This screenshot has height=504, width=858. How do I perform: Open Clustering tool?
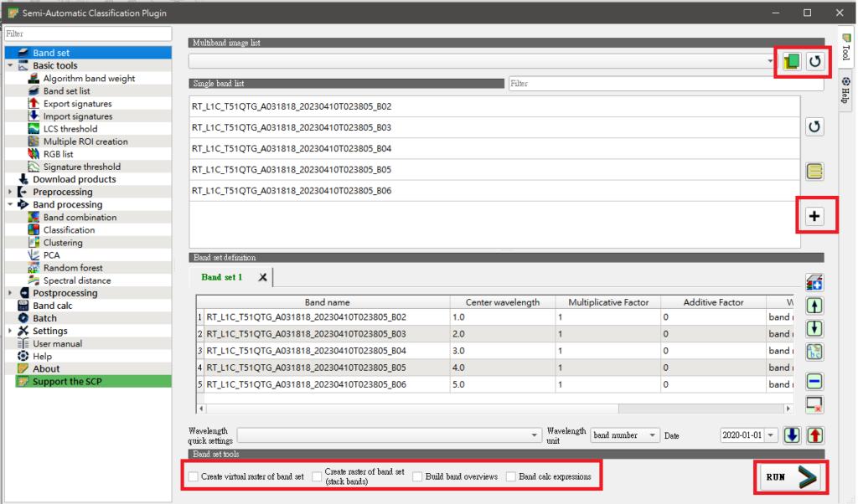[63, 243]
